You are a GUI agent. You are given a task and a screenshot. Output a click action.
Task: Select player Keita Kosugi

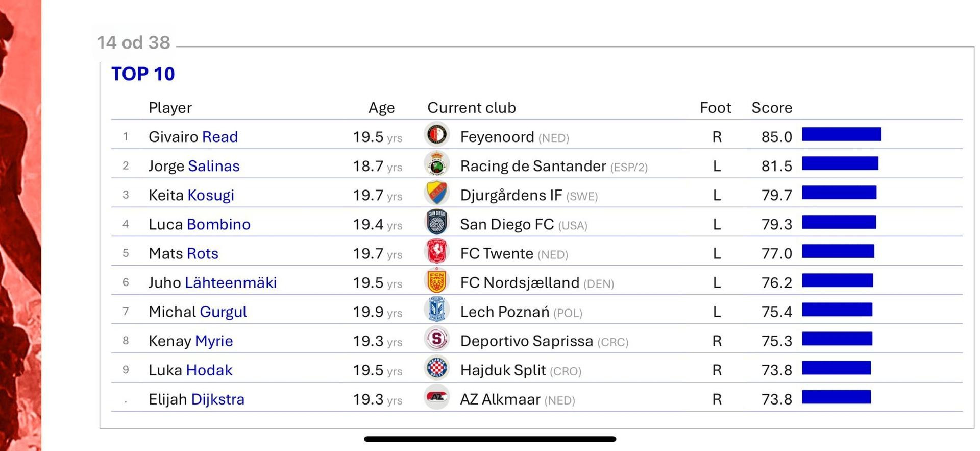pos(191,195)
